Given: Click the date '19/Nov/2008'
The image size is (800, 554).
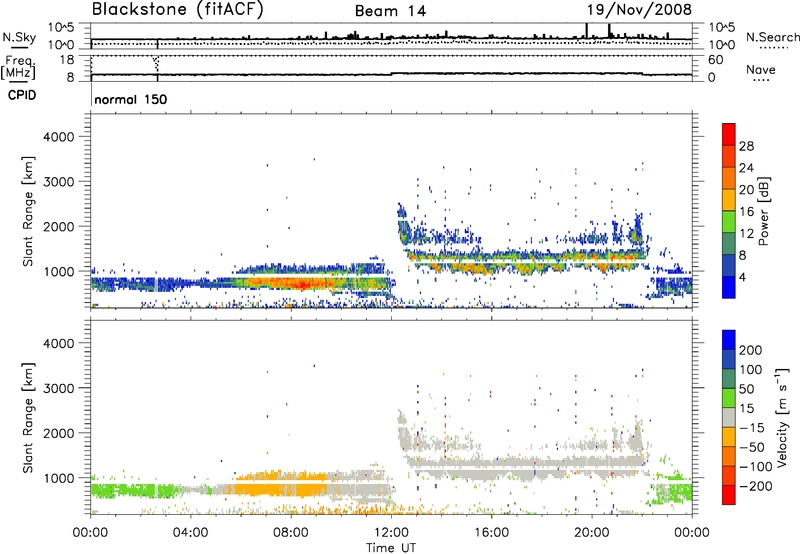Looking at the screenshot, I should (639, 10).
